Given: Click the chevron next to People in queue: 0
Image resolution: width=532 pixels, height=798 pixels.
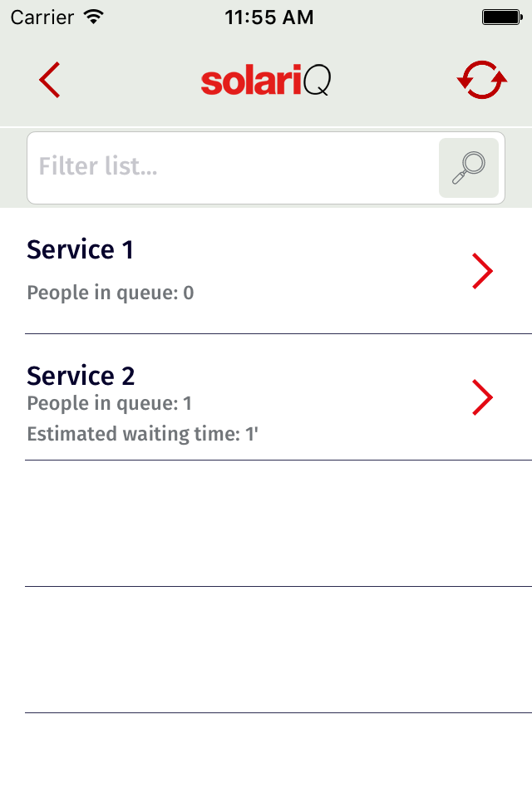Looking at the screenshot, I should tap(483, 270).
